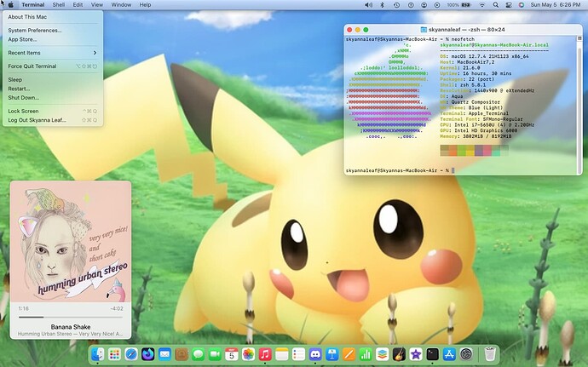The image size is (588, 367).
Task: Open Calendar icon showing 5
Action: [232, 354]
